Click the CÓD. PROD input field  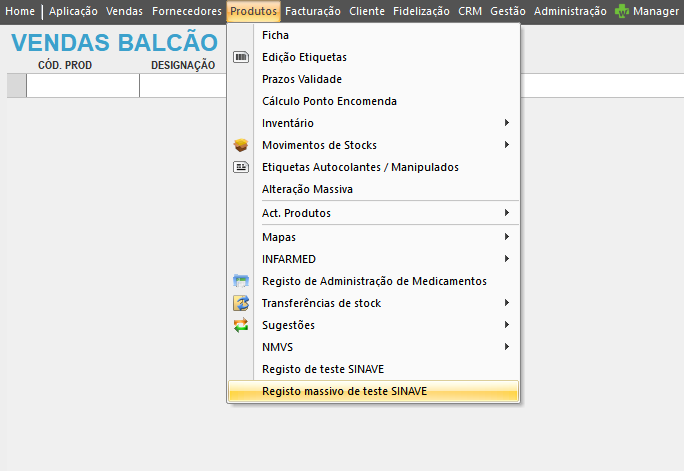83,87
